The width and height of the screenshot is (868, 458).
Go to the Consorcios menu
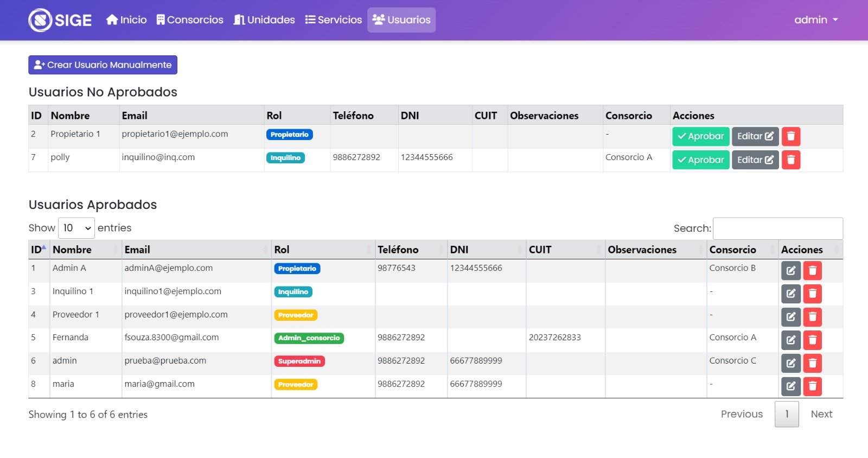[x=190, y=20]
